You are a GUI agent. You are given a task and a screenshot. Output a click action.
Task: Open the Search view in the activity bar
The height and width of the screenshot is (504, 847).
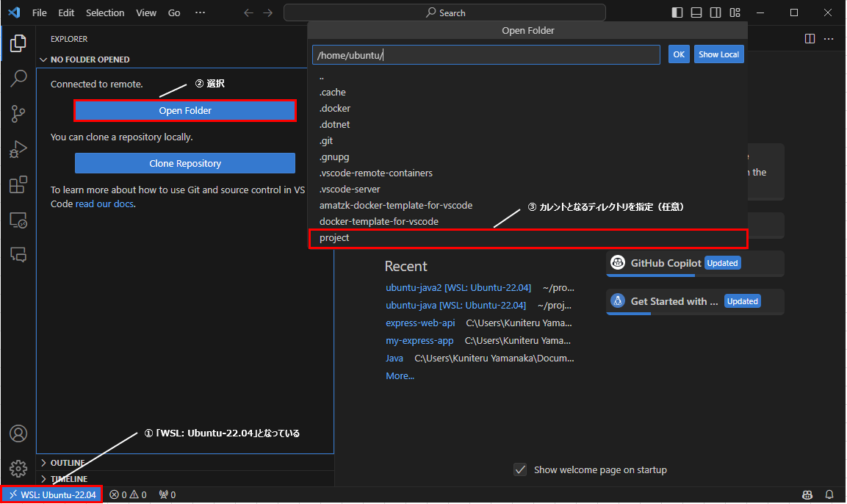click(18, 78)
